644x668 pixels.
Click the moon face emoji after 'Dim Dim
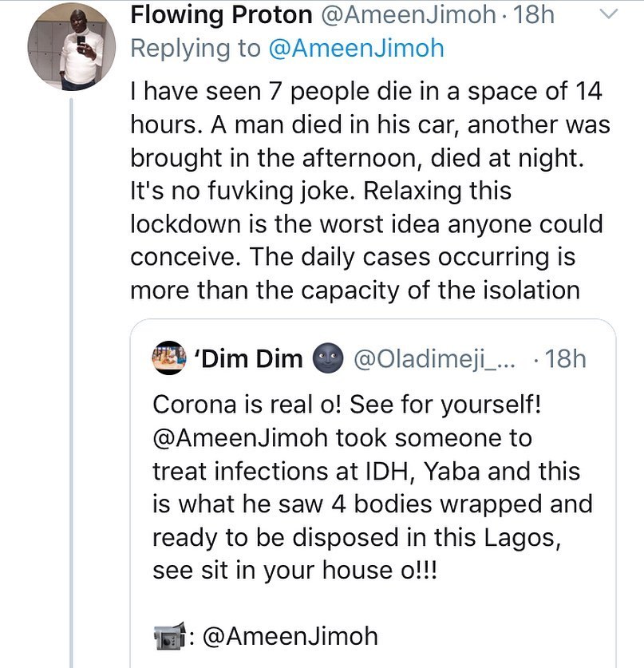[x=330, y=358]
